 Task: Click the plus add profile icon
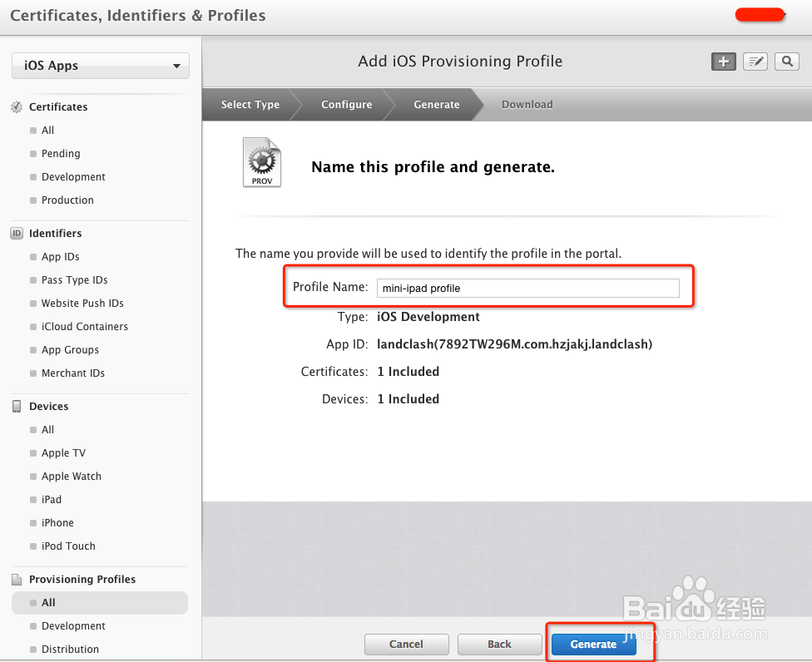click(x=724, y=62)
